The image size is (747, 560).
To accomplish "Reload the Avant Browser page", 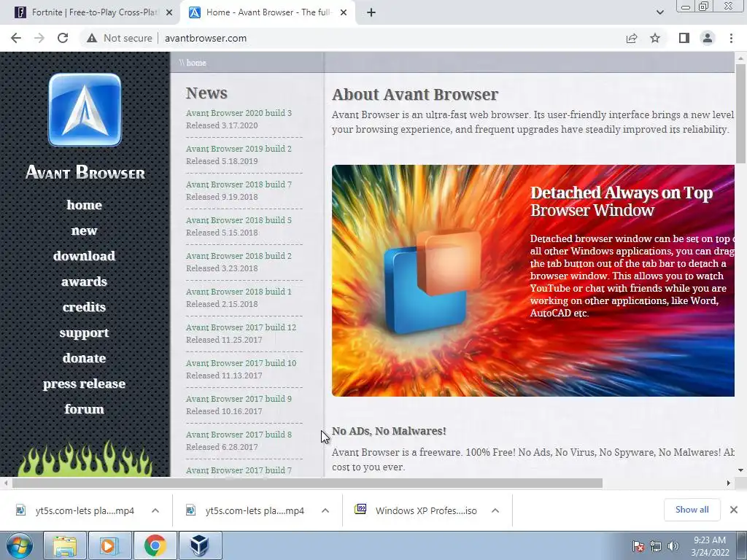I will click(63, 38).
